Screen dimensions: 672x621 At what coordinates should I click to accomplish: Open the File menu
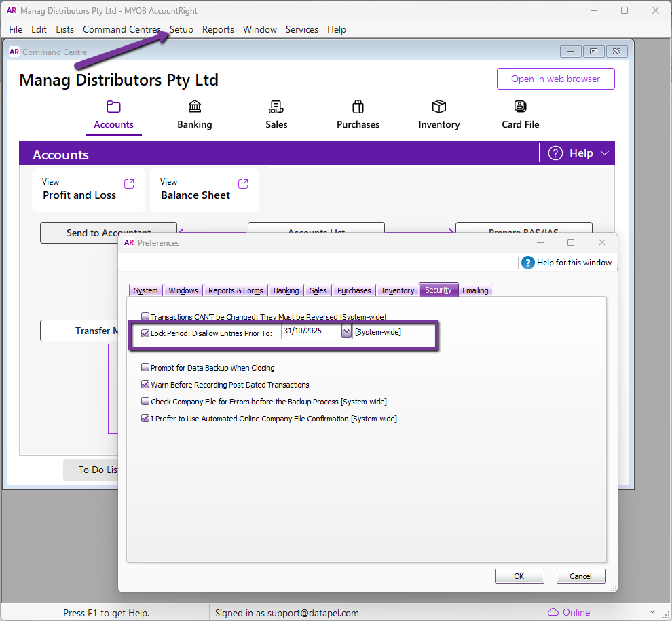[x=16, y=30]
